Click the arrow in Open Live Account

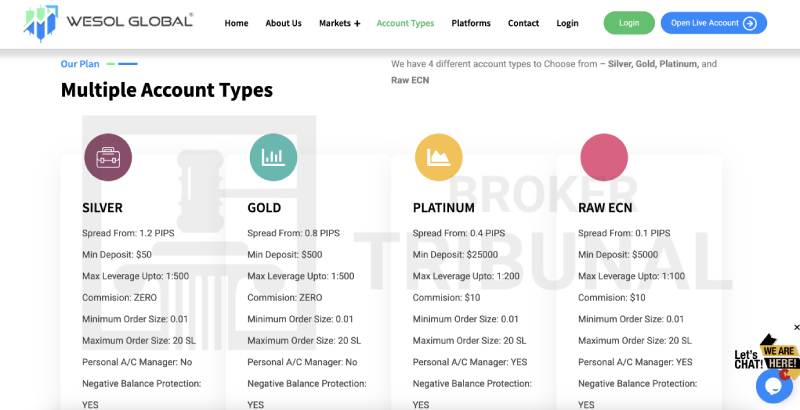tap(749, 23)
